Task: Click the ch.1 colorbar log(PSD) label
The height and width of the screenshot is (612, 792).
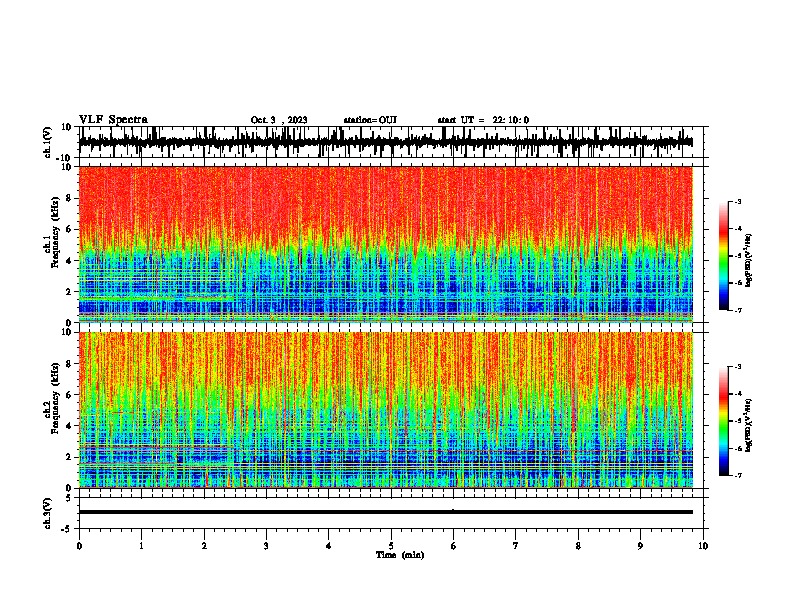Action: click(x=749, y=261)
